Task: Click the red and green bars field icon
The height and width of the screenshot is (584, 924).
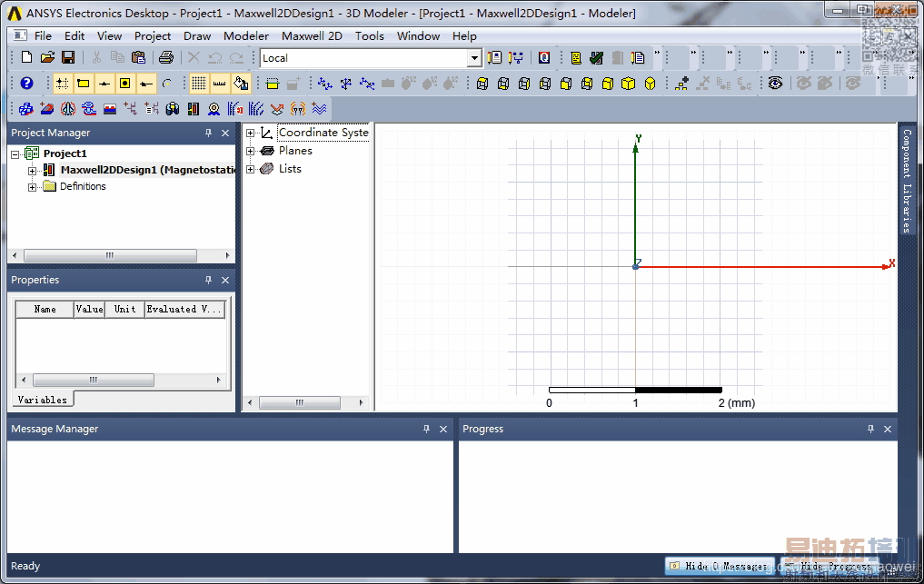Action: pos(193,108)
